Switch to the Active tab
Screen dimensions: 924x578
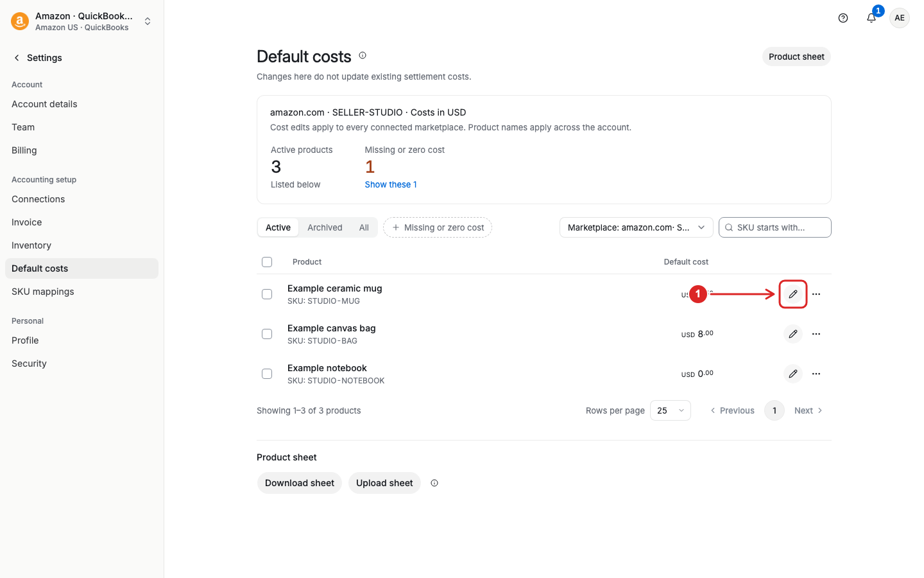tap(278, 227)
